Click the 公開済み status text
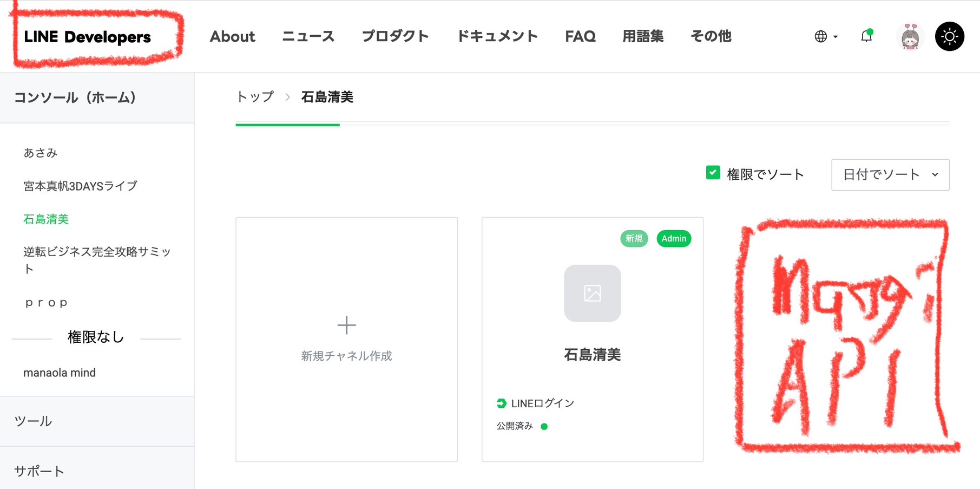 (515, 426)
